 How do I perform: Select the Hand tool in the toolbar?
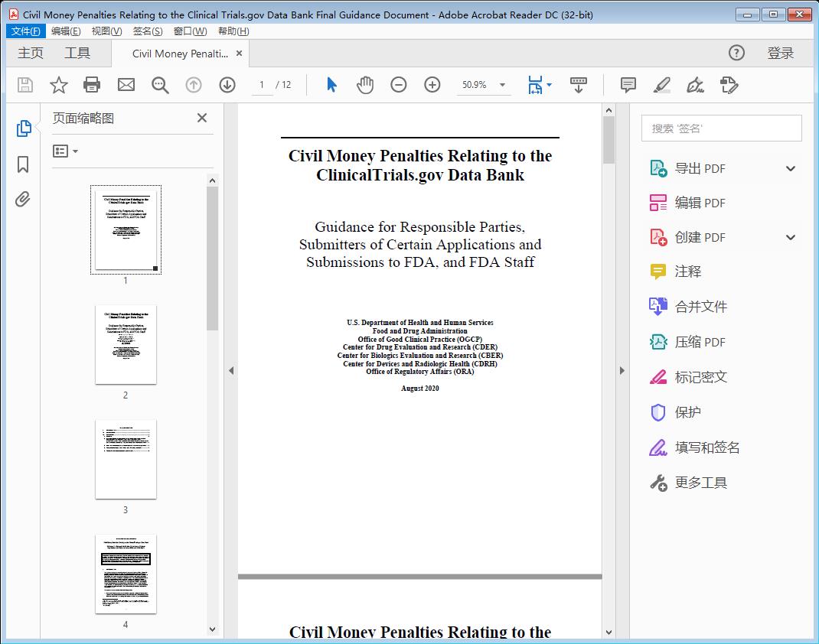pos(365,85)
